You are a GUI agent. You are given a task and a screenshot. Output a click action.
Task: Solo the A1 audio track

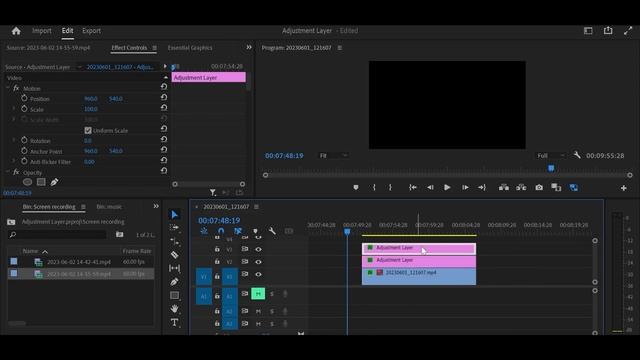coord(272,294)
